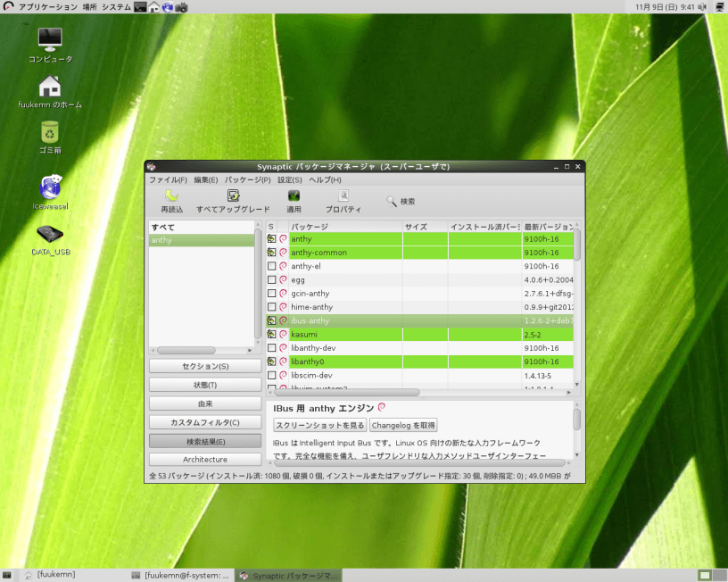Screen dimensions: 728x582
Task: Click the Reload (再読込) toolbar icon
Action: coord(172,195)
